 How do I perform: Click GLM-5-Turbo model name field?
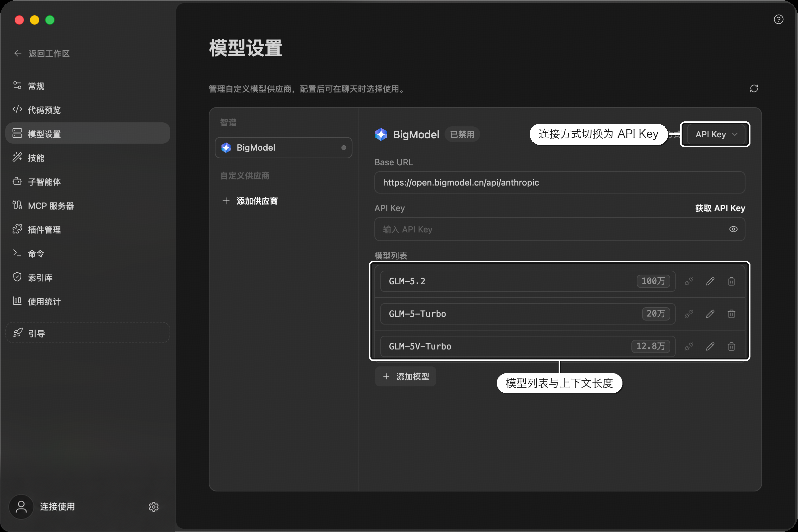tap(528, 314)
